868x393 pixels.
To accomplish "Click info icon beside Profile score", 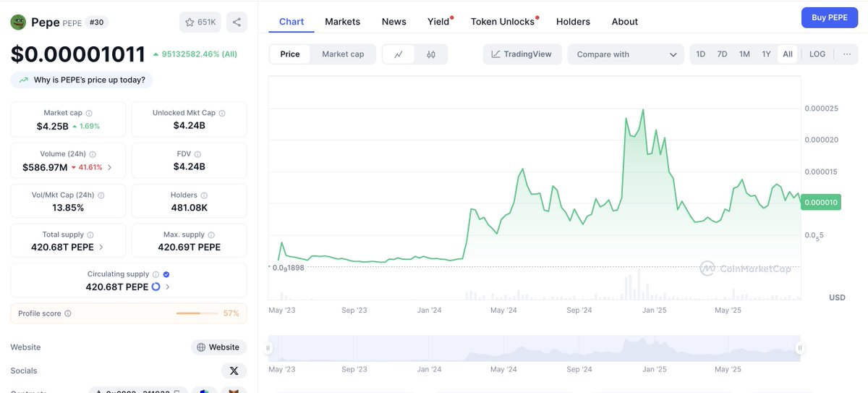I will tap(68, 313).
